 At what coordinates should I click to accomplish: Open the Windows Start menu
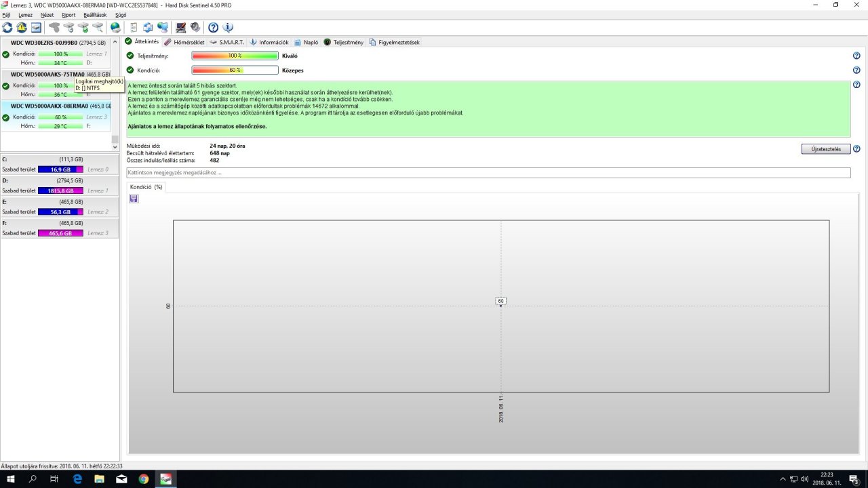(x=11, y=479)
